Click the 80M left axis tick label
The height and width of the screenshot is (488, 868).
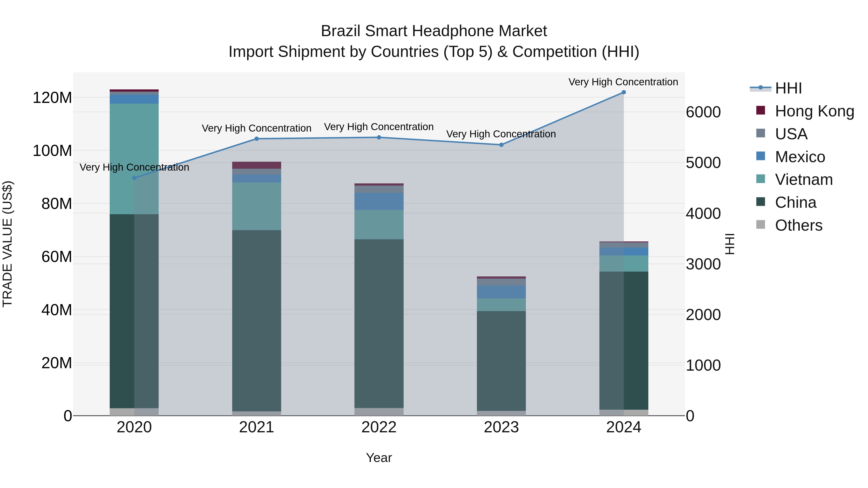pyautogui.click(x=57, y=204)
